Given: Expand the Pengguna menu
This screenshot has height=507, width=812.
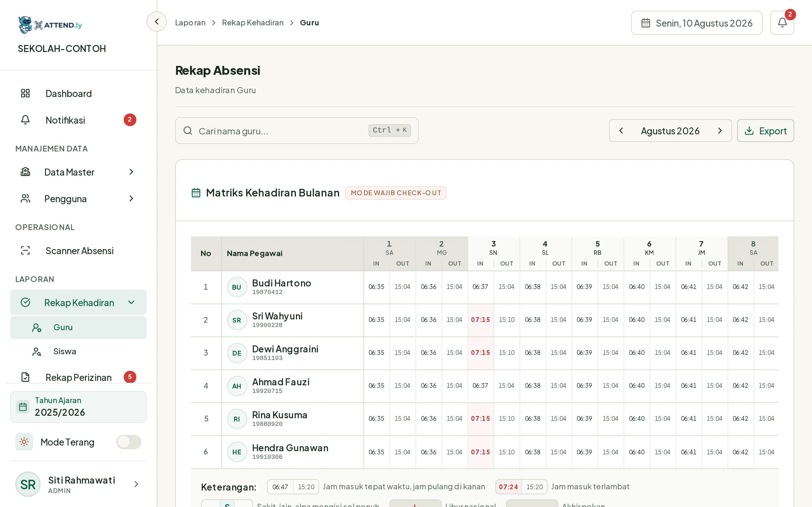Looking at the screenshot, I should tap(78, 199).
